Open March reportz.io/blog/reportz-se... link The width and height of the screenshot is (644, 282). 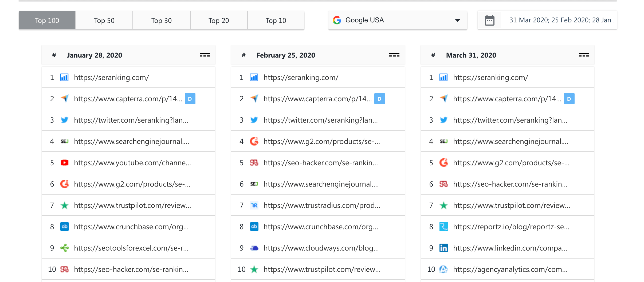511,227
